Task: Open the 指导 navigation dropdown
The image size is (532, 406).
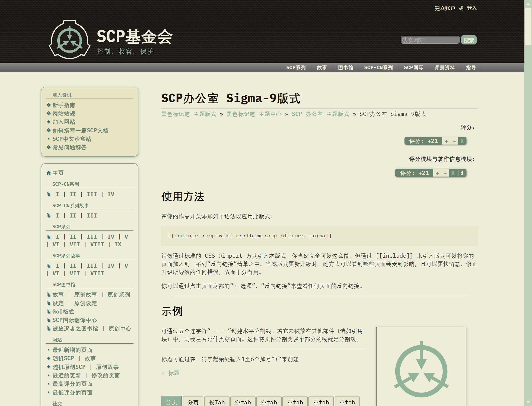Action: [x=471, y=68]
